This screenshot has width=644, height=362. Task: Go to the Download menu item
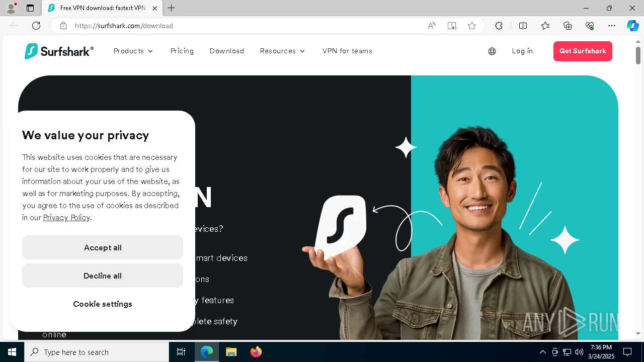click(x=227, y=51)
